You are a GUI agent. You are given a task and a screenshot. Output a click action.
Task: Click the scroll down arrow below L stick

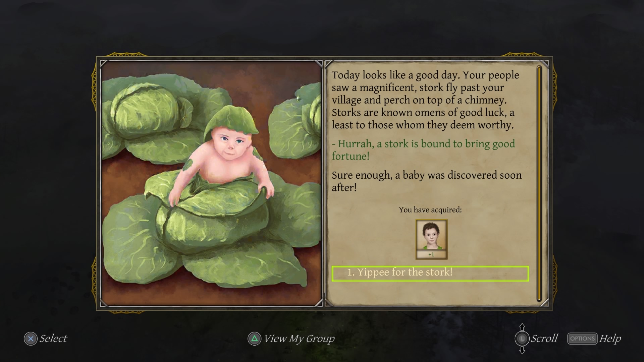(x=522, y=350)
